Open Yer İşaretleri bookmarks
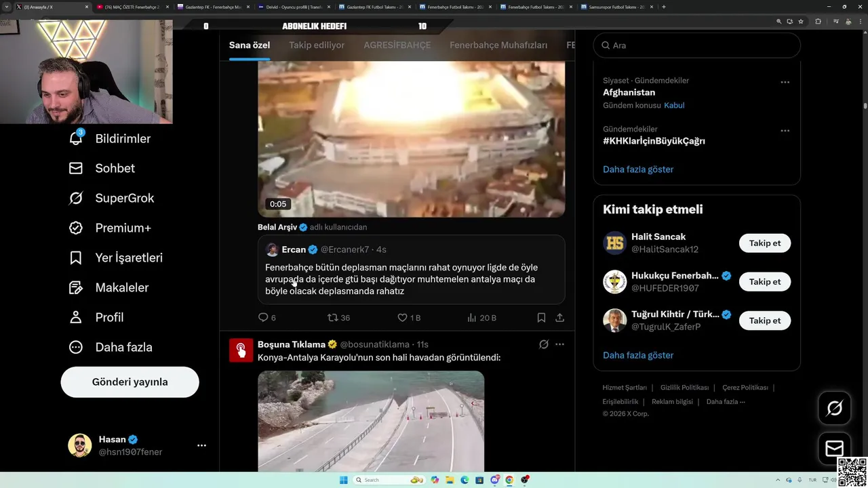The width and height of the screenshot is (868, 488). (116, 258)
